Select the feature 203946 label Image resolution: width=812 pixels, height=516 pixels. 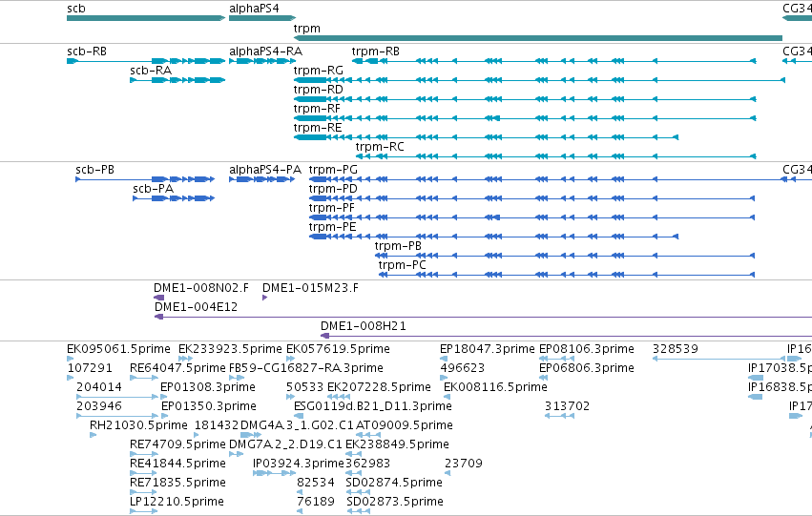point(99,406)
